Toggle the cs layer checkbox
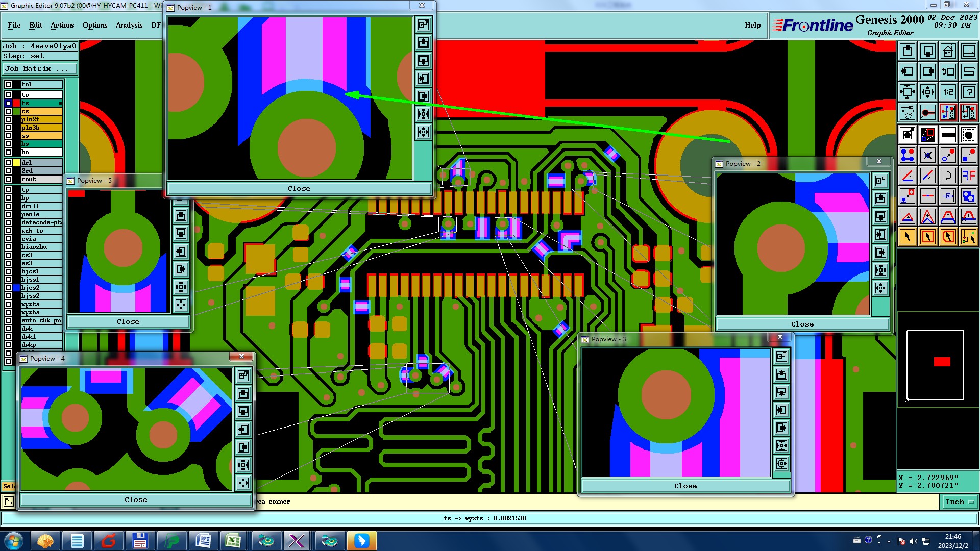Image resolution: width=980 pixels, height=551 pixels. click(8, 111)
